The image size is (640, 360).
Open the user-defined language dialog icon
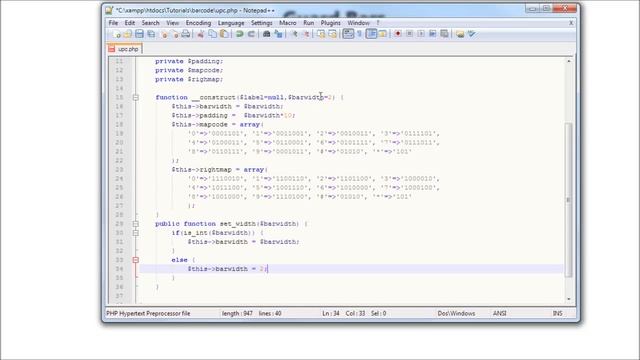click(382, 34)
